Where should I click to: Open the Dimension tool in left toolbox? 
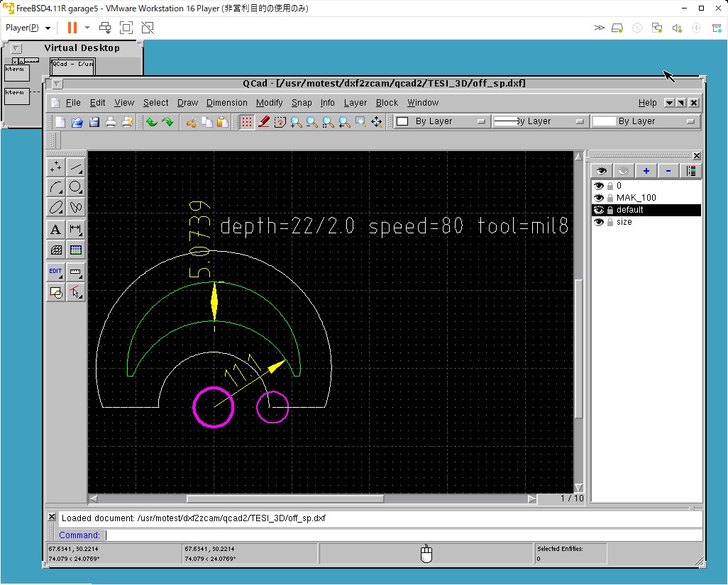click(x=75, y=230)
